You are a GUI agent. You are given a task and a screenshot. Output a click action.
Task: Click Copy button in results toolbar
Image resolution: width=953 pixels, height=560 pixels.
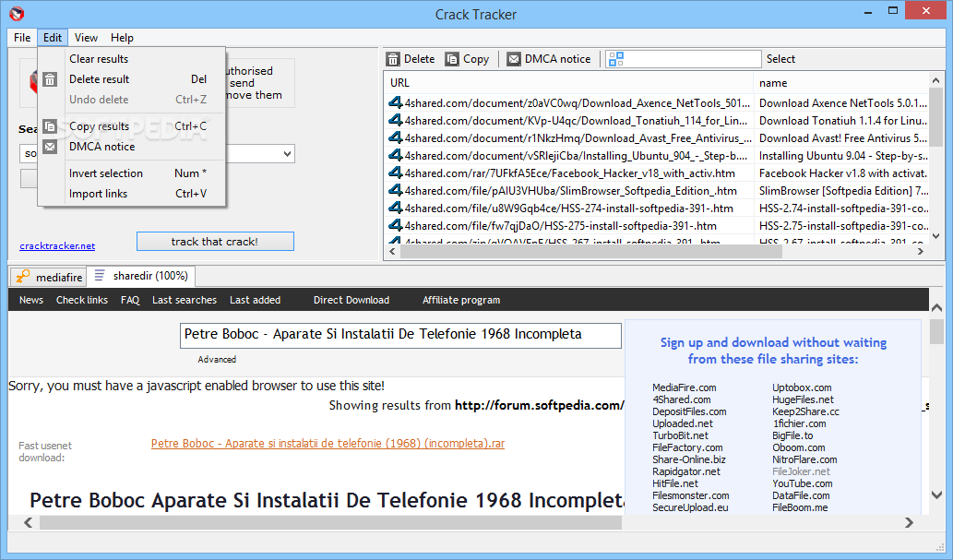point(468,59)
